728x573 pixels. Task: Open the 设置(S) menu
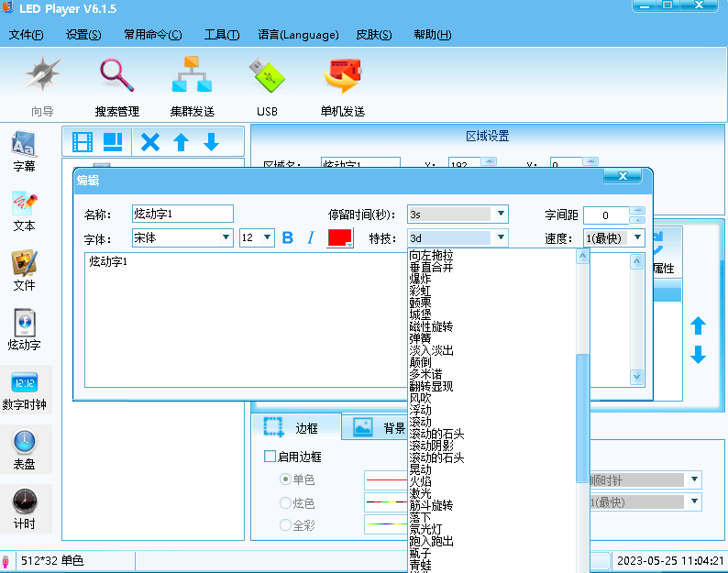coord(83,35)
